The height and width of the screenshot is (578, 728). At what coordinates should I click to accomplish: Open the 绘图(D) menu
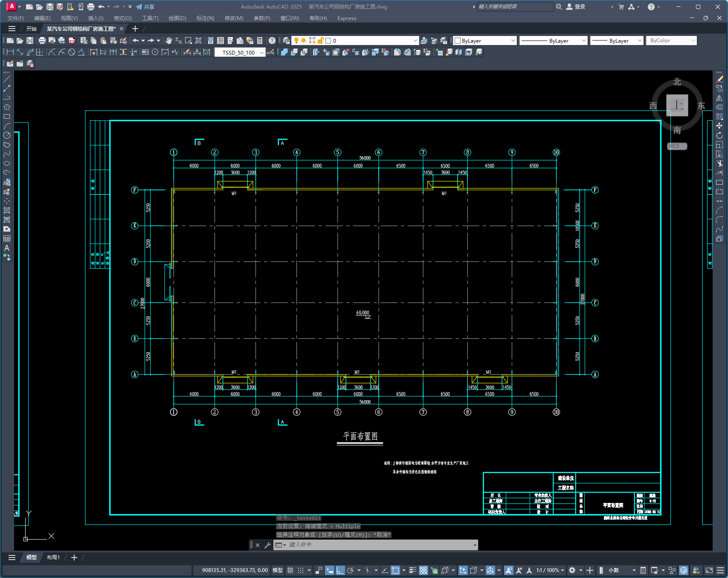tap(177, 18)
